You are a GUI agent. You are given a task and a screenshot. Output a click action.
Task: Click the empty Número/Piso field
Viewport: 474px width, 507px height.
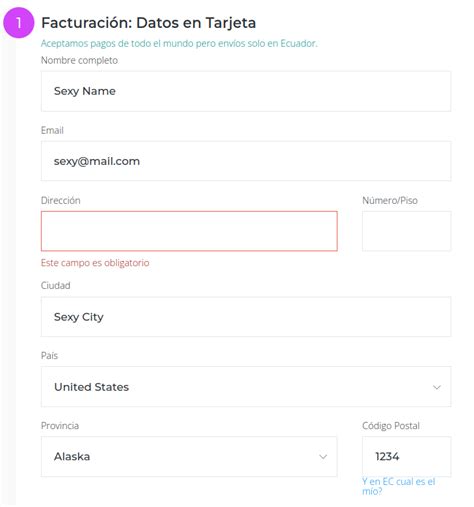[407, 231]
